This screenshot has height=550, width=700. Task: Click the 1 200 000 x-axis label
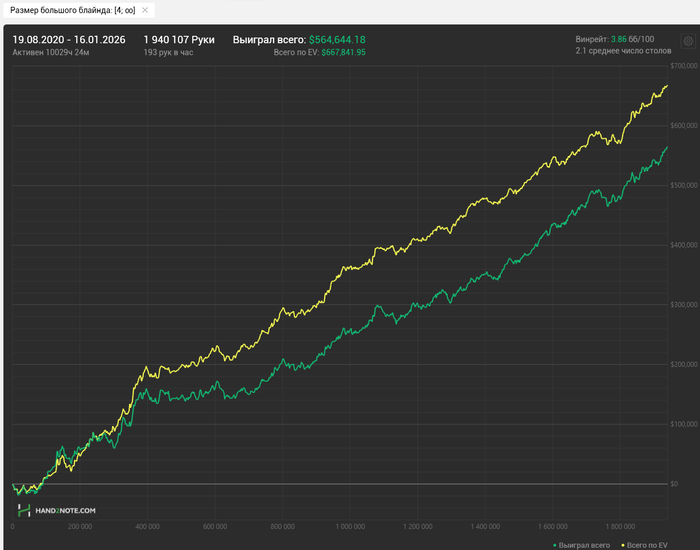tap(417, 527)
